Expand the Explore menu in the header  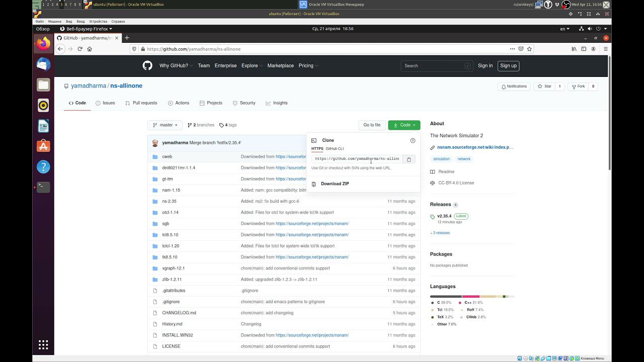(x=252, y=65)
